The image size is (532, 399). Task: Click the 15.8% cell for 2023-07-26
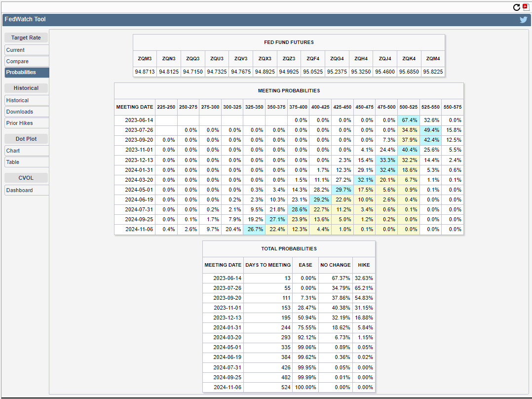click(453, 130)
